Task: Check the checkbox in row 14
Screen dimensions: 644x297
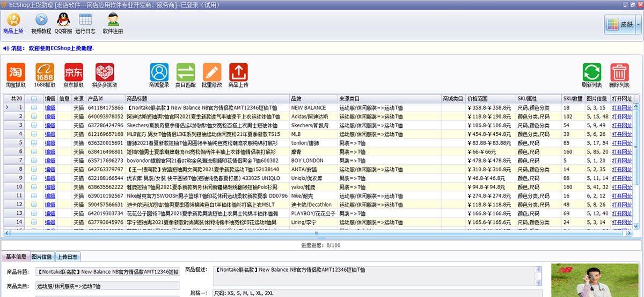Action: point(34,222)
